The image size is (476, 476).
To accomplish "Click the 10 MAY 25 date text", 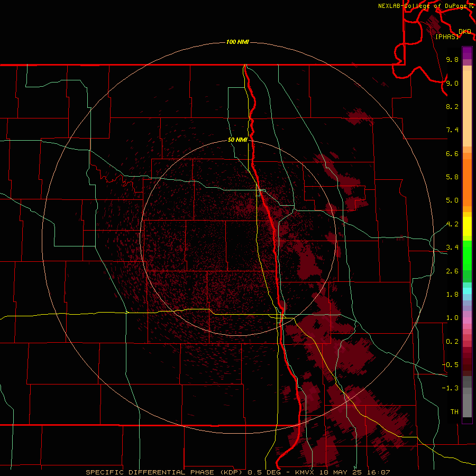I will [x=340, y=472].
